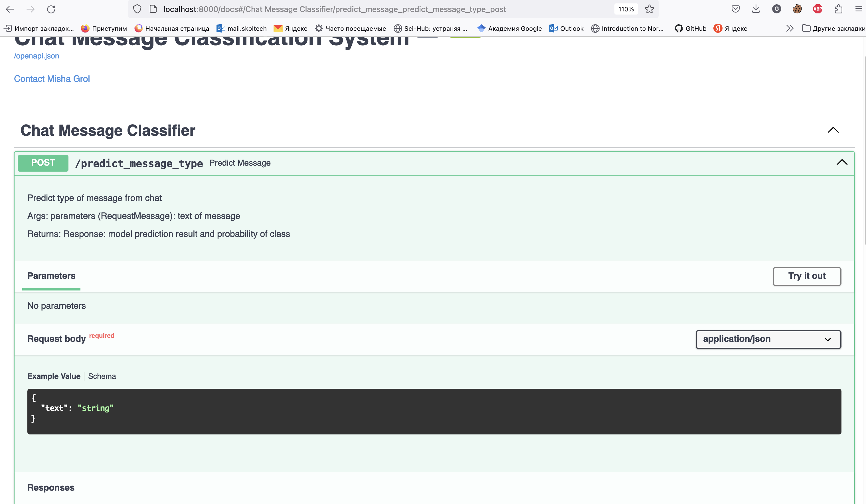Screen dimensions: 866x504
Task: Click the Contact Misha Grol link
Action: pos(52,79)
